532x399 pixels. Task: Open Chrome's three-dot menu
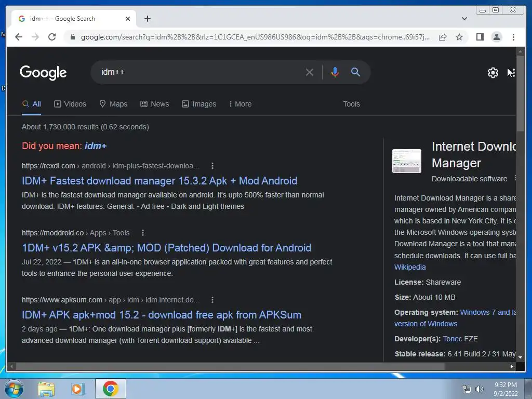(x=513, y=37)
